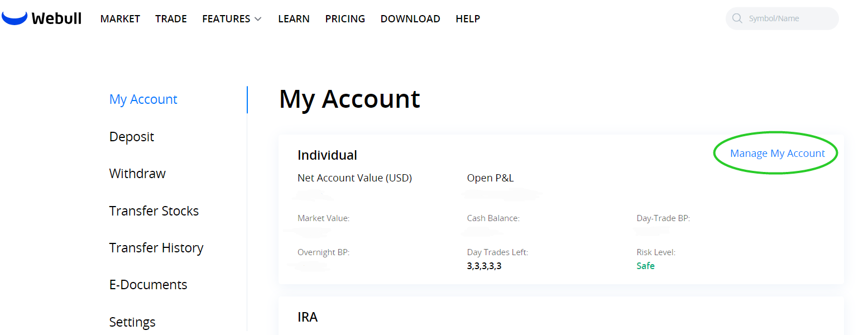This screenshot has height=335, width=868.
Task: Go to the Withdraw section
Action: 137,173
